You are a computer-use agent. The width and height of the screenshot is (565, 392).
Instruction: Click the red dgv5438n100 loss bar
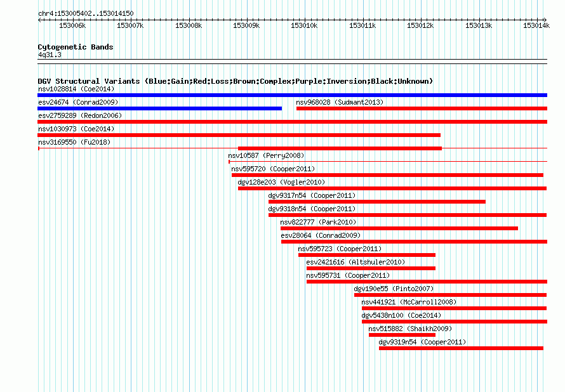click(455, 322)
